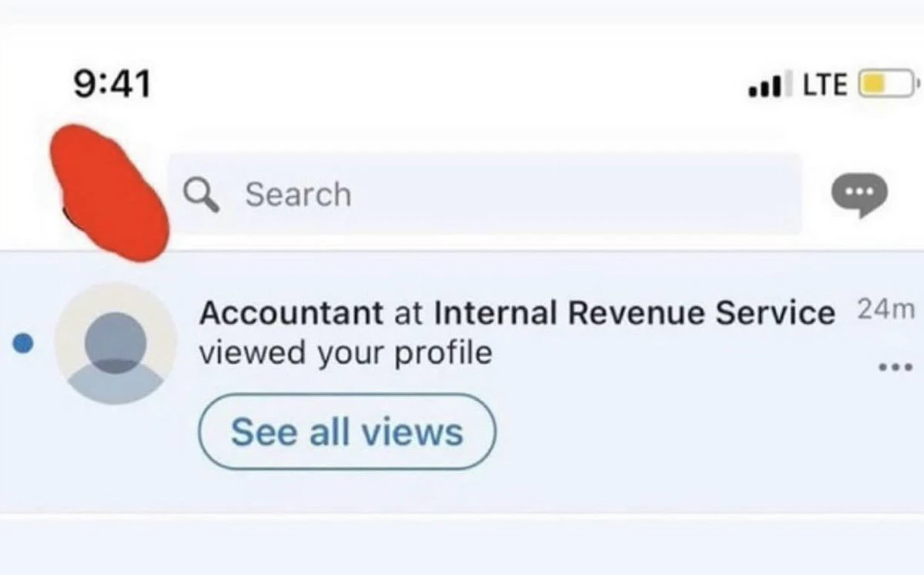924x575 pixels.
Task: Focus the Search input field
Action: (x=484, y=193)
